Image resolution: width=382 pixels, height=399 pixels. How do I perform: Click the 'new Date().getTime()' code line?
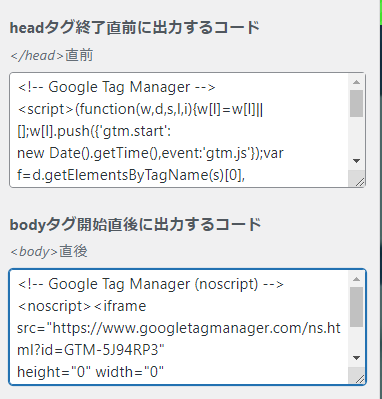coord(150,153)
